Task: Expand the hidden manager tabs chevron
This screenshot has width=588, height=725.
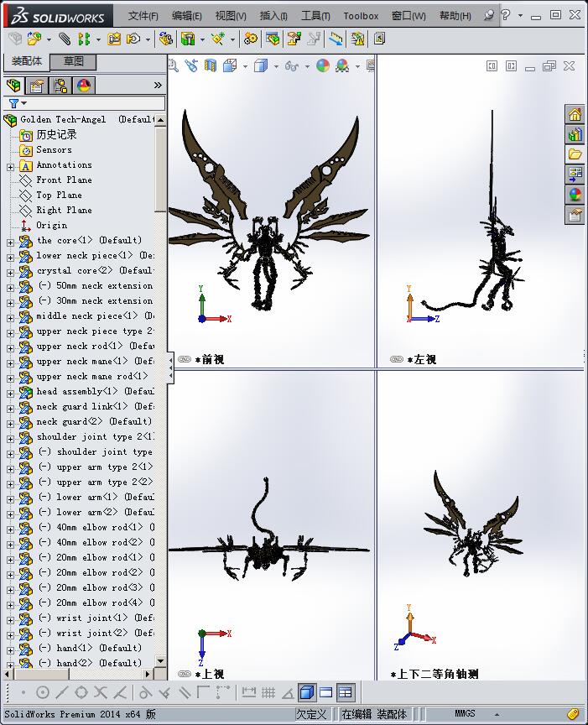Action: [158, 85]
